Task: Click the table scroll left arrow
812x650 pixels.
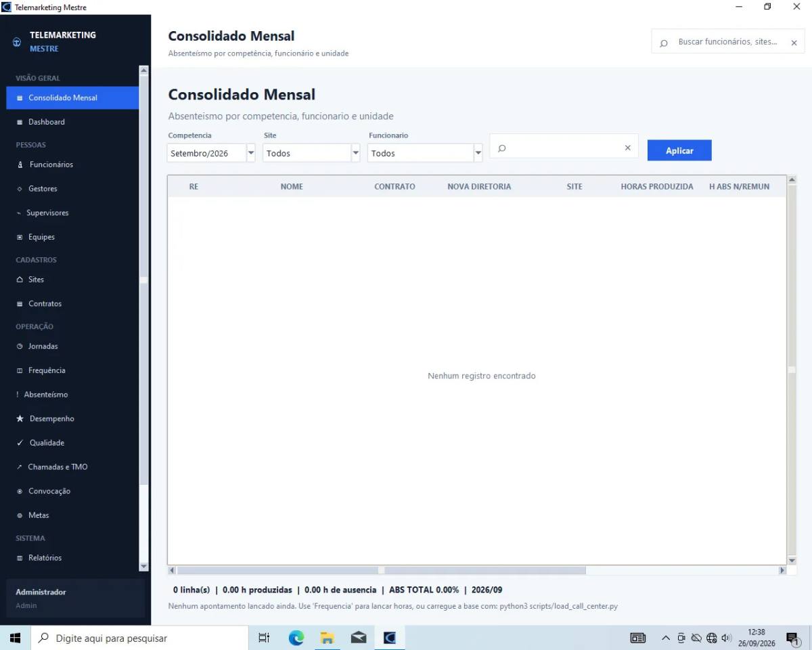Action: coord(172,571)
